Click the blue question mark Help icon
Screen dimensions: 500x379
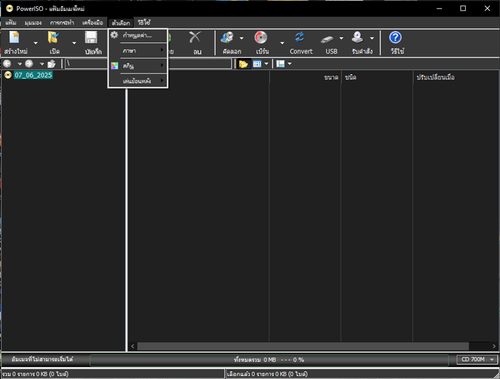click(395, 38)
